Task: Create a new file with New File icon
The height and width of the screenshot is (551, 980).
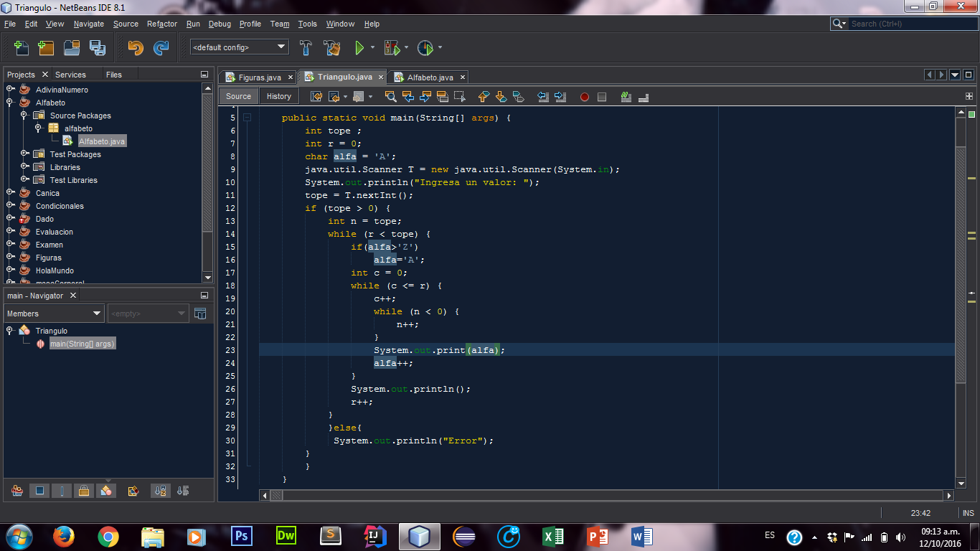Action: [x=22, y=48]
